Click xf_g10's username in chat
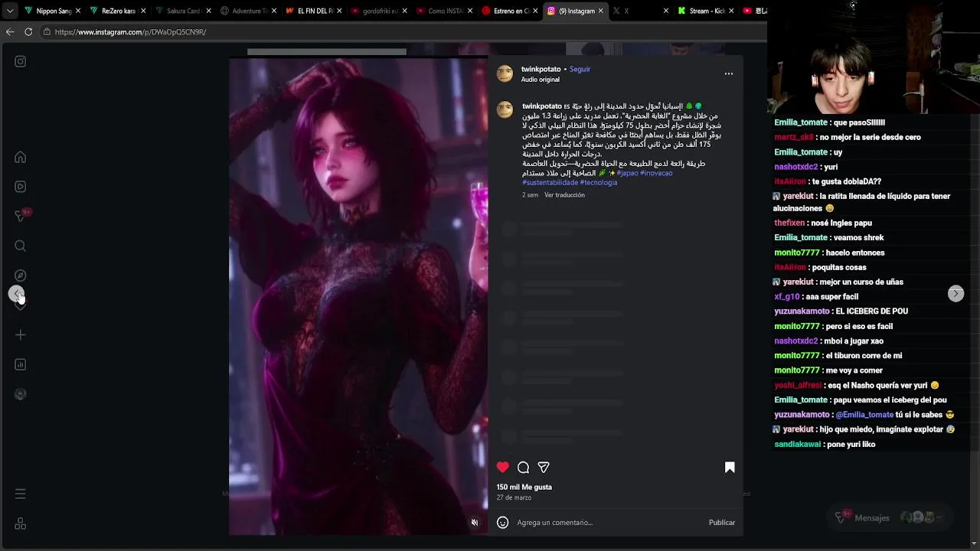Viewport: 980px width, 551px height. 787,297
